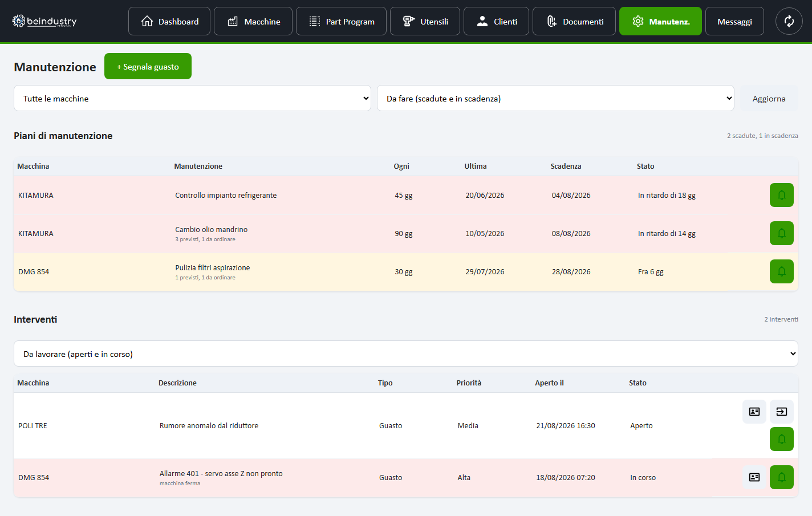The width and height of the screenshot is (812, 516).
Task: Select the Rumore anomalo dal riduttore row
Action: 406,425
